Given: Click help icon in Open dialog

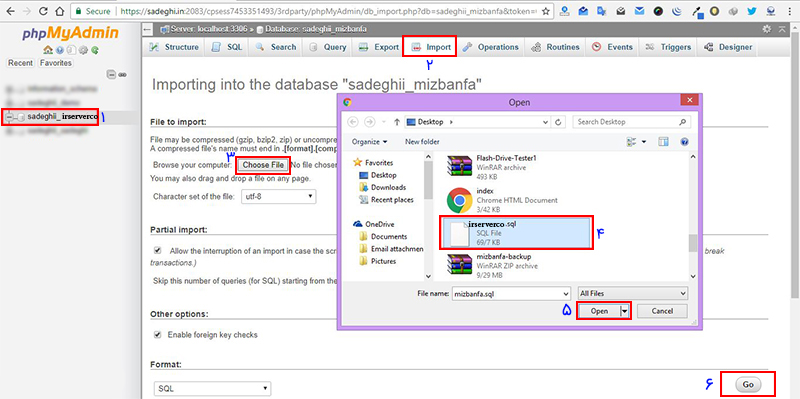Looking at the screenshot, I should [x=685, y=142].
